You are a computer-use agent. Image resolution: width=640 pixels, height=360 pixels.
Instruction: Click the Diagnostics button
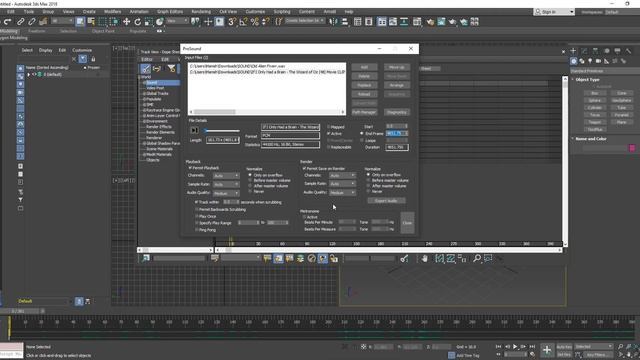(397, 112)
